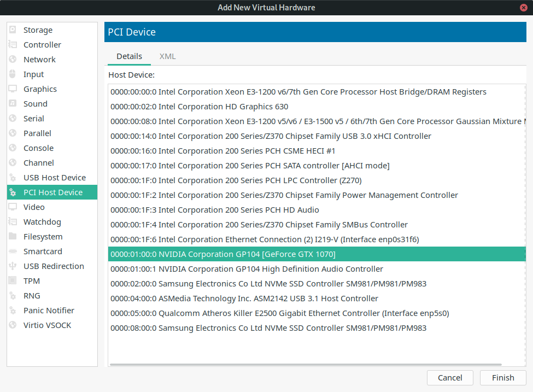Open TPM hardware option

coord(31,281)
